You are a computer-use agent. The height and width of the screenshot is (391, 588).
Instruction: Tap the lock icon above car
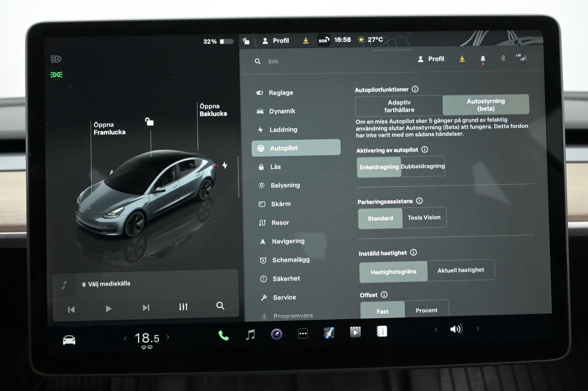point(149,122)
